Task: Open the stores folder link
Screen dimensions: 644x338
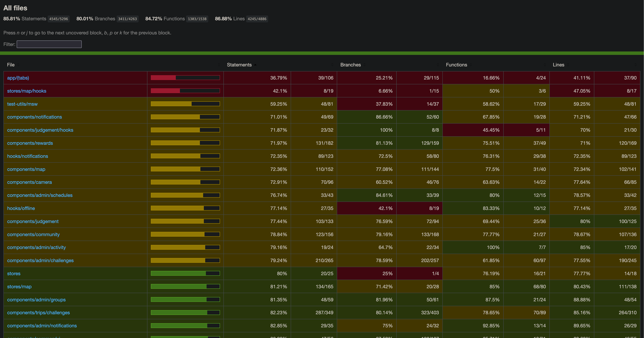Action: click(x=14, y=273)
